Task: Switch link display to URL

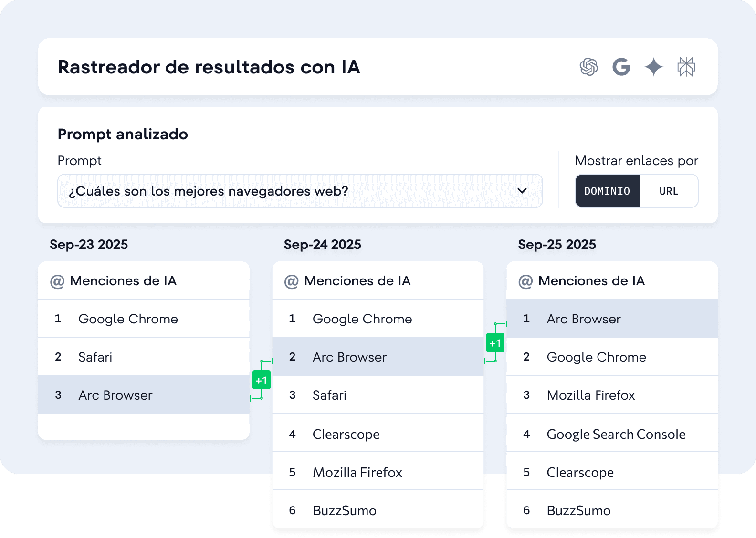Action: 669,191
